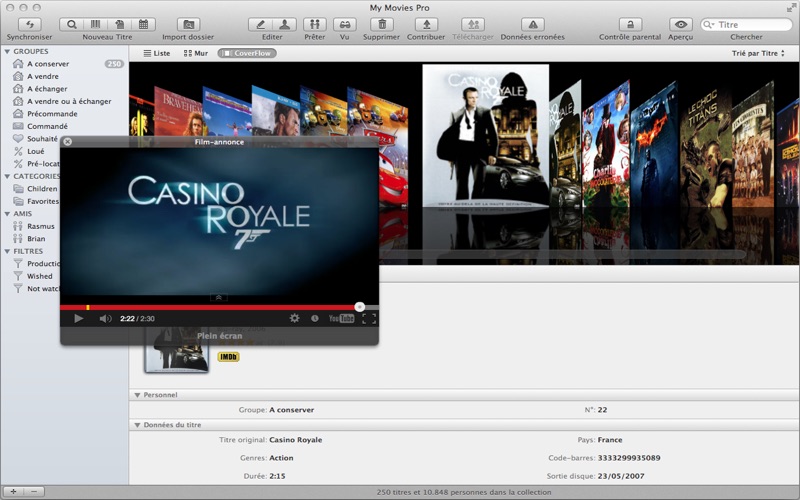The image size is (800, 500).
Task: Report Données erronées warning icon
Action: [x=533, y=24]
